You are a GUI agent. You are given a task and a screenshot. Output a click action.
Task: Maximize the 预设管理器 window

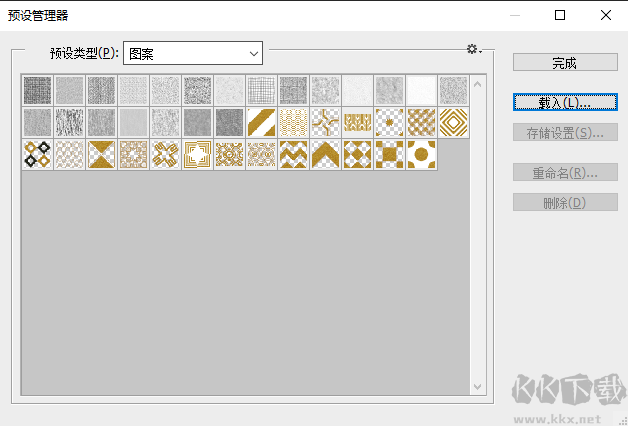coord(560,15)
